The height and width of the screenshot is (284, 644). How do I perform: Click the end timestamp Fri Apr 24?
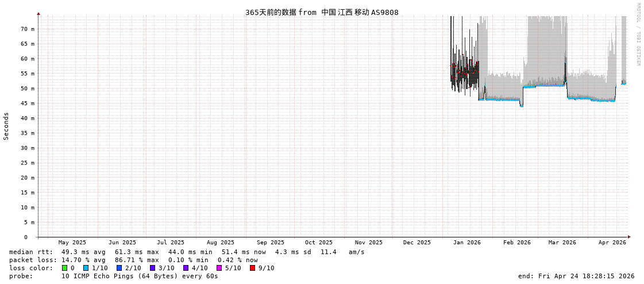(576, 276)
